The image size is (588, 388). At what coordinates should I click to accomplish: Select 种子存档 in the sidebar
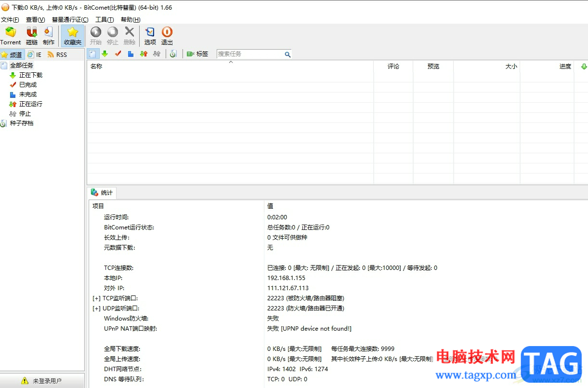pyautogui.click(x=22, y=123)
